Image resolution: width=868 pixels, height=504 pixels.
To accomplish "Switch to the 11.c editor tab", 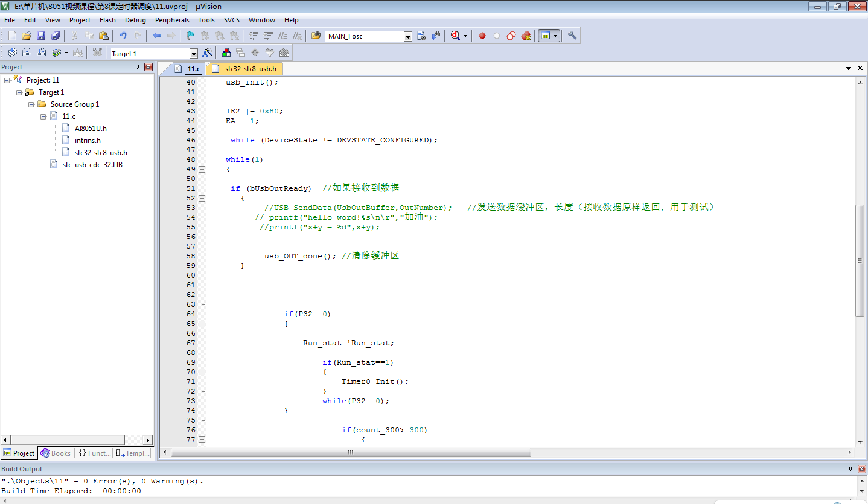I will (188, 69).
